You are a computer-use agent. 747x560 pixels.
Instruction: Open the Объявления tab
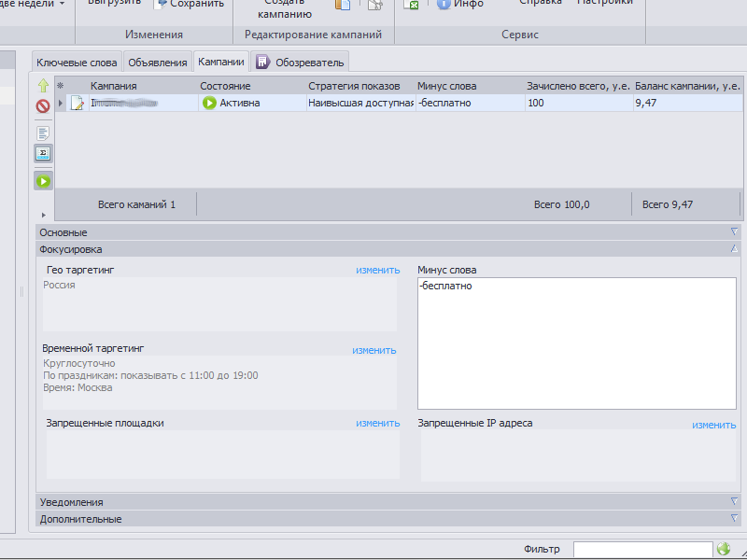(x=157, y=63)
